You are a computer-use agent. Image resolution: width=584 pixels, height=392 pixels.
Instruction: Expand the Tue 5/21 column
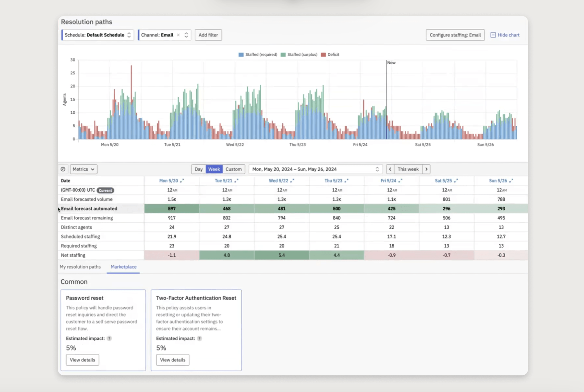(x=236, y=181)
